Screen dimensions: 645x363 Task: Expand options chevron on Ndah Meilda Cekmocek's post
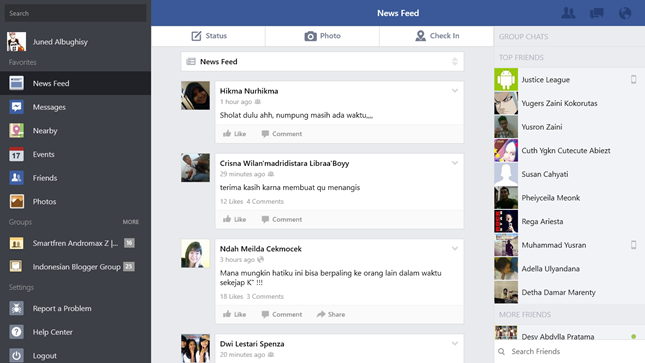(455, 249)
